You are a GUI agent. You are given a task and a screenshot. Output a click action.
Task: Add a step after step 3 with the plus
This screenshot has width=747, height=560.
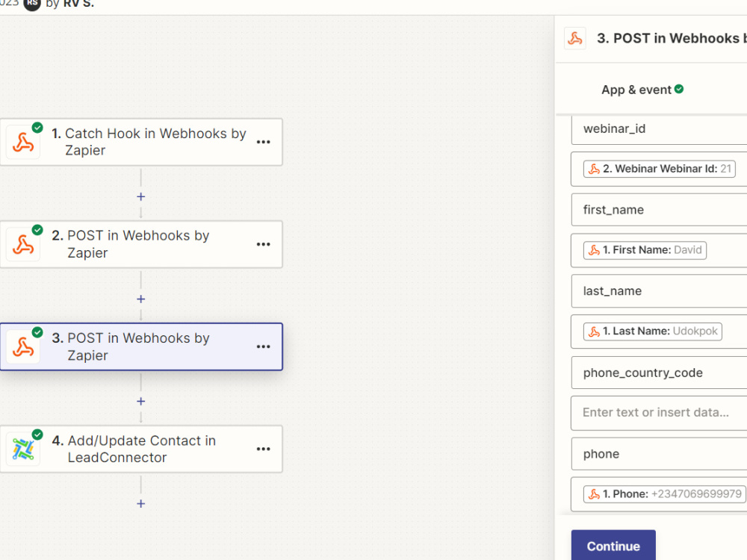(140, 402)
